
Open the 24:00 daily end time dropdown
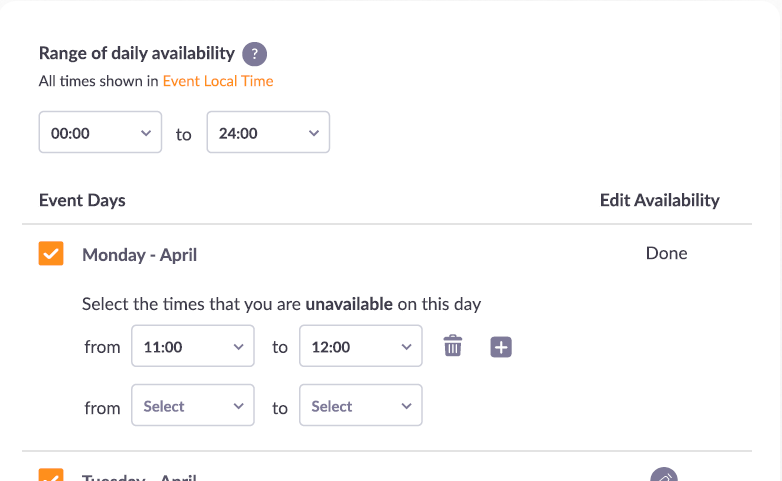[268, 132]
